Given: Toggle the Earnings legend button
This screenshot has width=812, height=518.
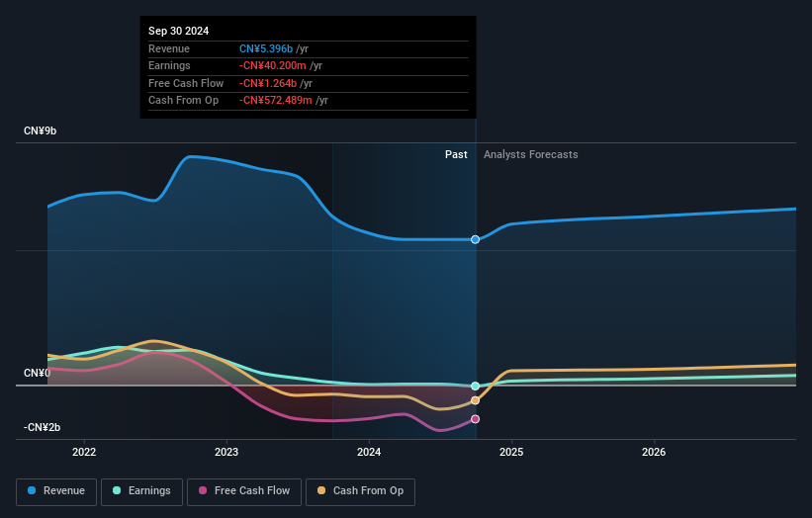Looking at the screenshot, I should tap(141, 491).
